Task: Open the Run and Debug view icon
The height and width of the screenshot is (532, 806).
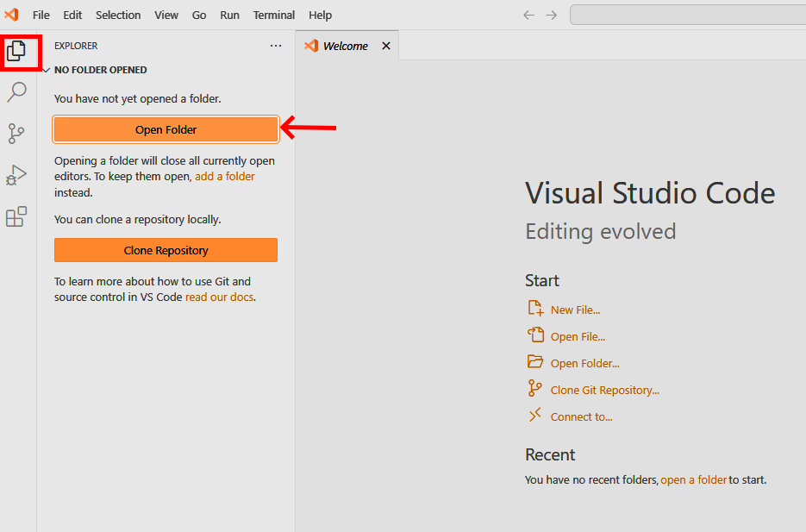Action: click(16, 175)
